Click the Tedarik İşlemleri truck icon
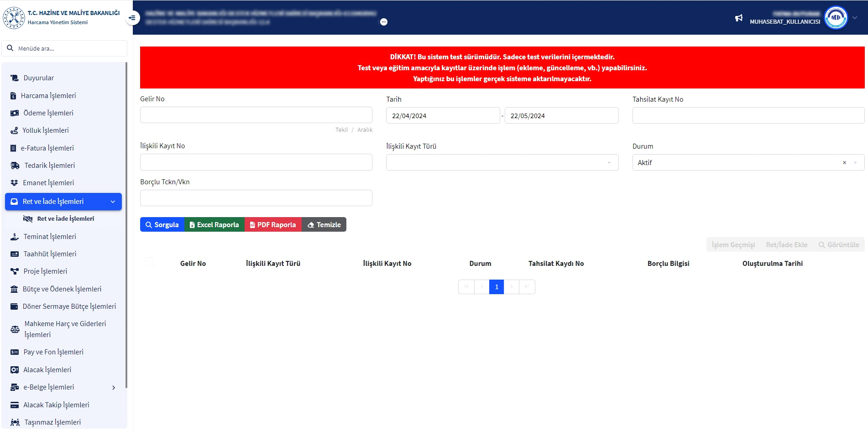The height and width of the screenshot is (431, 868). pos(15,166)
